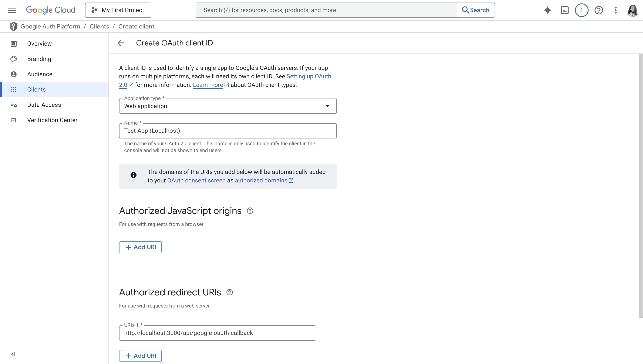Collapse the left sidebar navigation
This screenshot has height=364, width=643.
point(13,354)
